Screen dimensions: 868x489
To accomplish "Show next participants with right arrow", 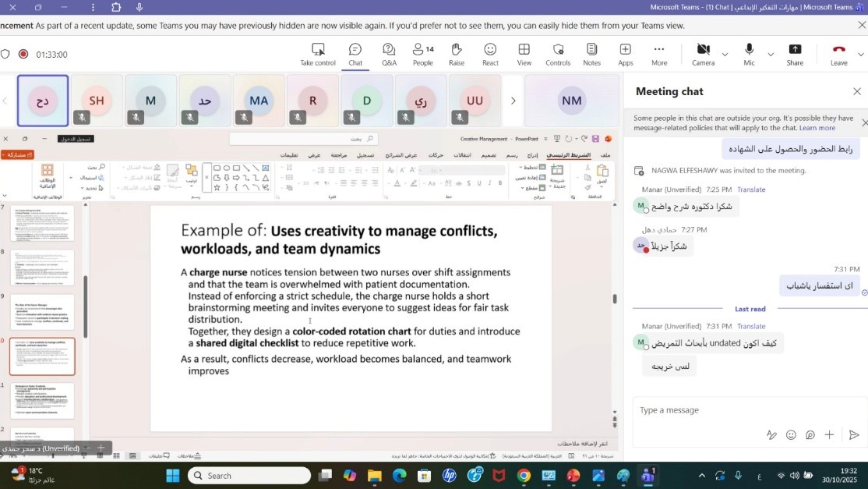I will (513, 101).
